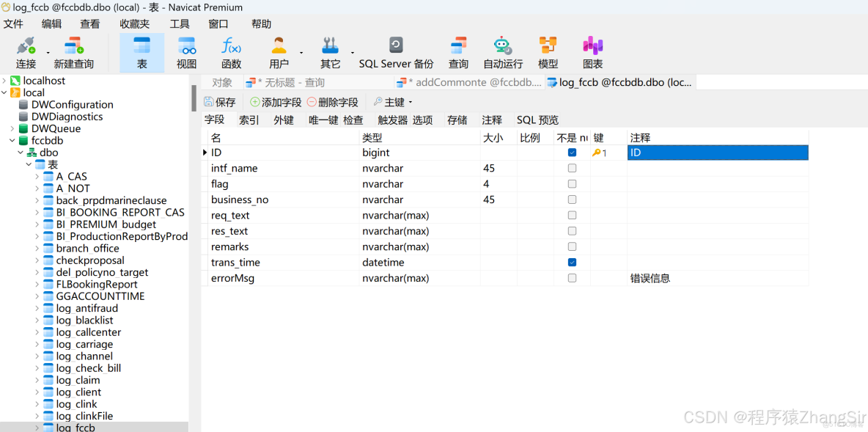Collapse the dbo schema node
The height and width of the screenshot is (432, 868).
pyautogui.click(x=21, y=152)
